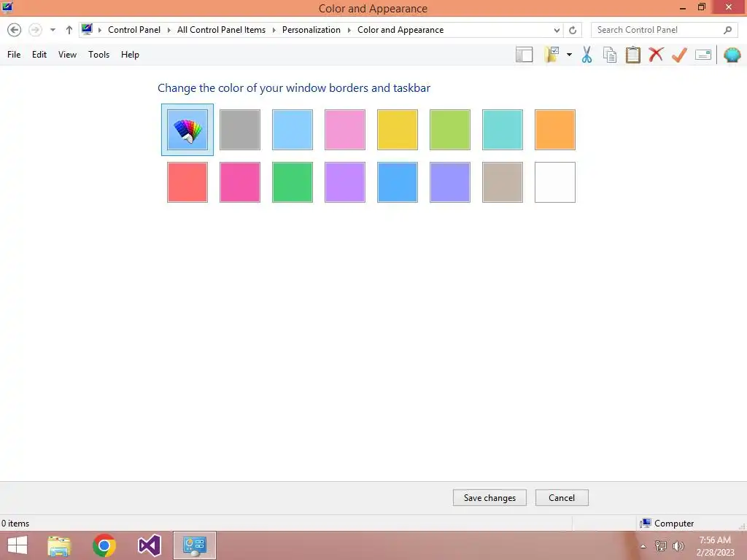Click the Color and Appearance breadcrumb
Image resolution: width=747 pixels, height=560 pixels.
tap(400, 30)
